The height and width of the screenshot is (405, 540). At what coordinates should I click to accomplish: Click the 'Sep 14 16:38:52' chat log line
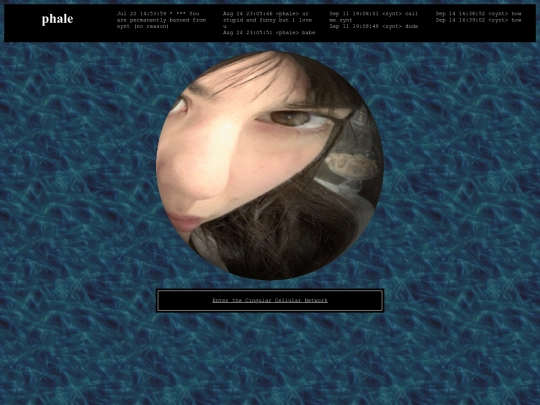(478, 14)
